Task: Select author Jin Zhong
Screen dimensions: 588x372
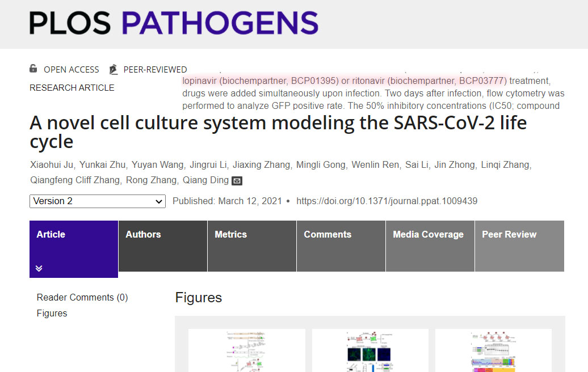Action: point(455,165)
